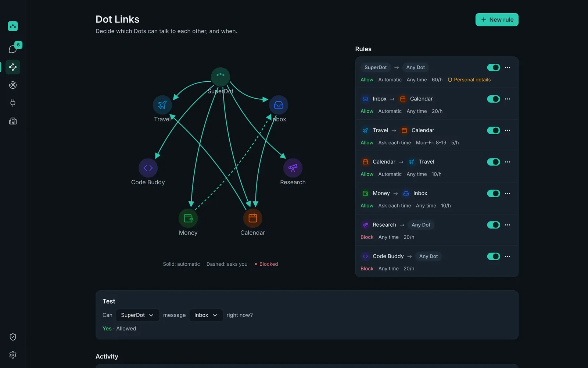Click the 'Solid: automatic' legend text
This screenshot has height=368, width=588.
tap(182, 264)
